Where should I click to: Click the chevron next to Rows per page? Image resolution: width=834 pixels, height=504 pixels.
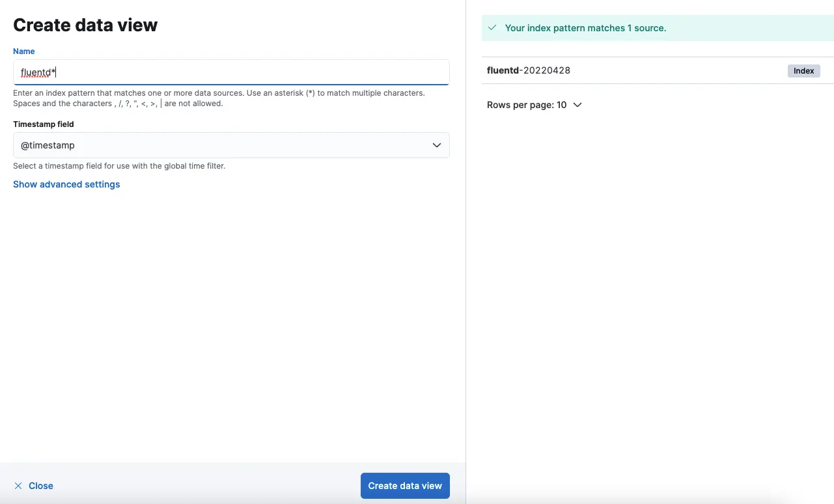click(x=577, y=105)
